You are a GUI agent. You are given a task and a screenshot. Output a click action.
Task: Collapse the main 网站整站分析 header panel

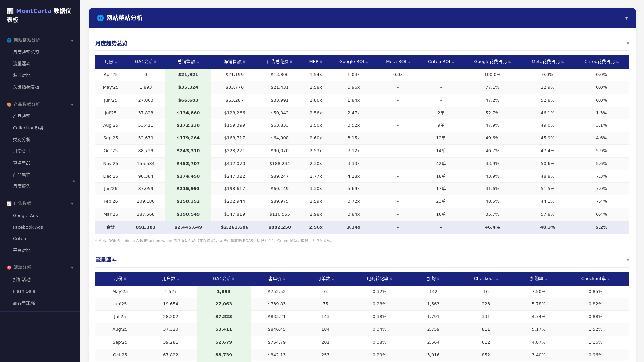click(626, 18)
